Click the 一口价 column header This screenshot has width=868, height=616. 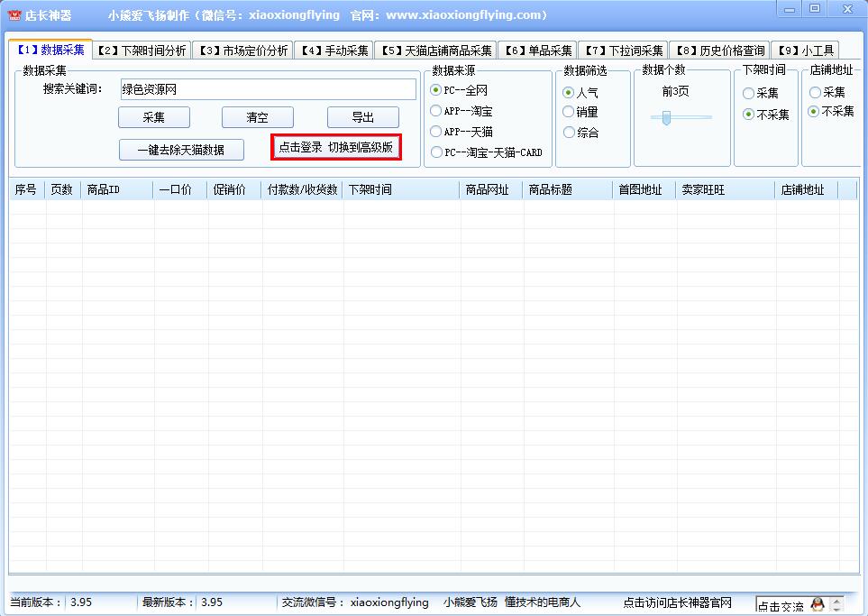point(180,190)
